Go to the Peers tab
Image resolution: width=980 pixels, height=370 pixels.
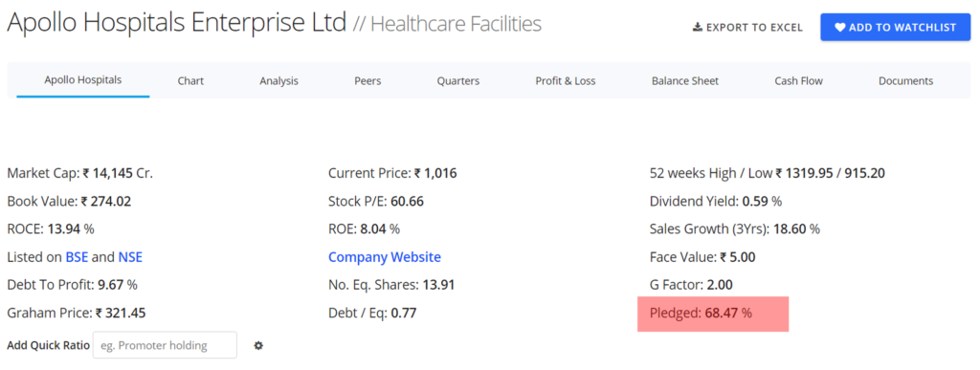pos(367,81)
